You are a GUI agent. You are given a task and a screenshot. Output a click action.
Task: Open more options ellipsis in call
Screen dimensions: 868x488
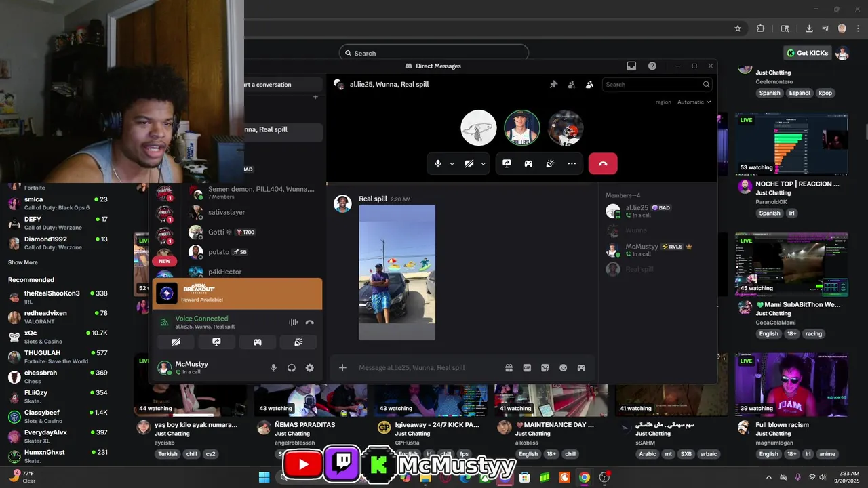tap(572, 163)
